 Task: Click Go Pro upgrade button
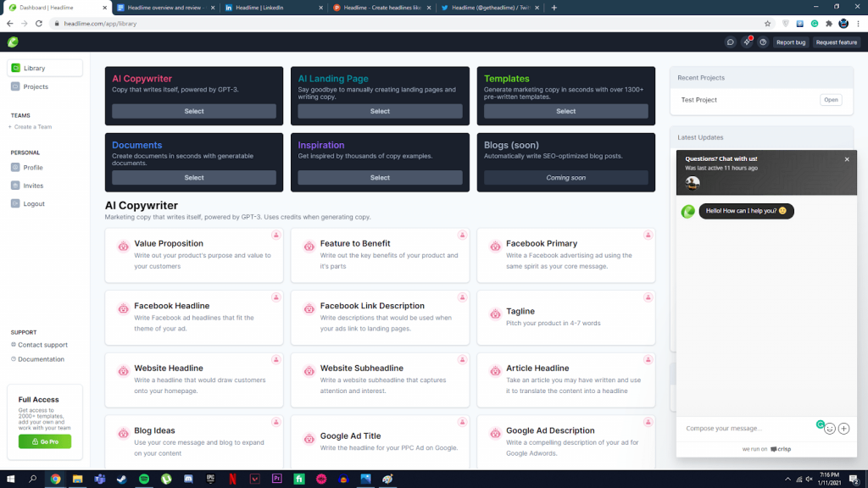coord(45,441)
